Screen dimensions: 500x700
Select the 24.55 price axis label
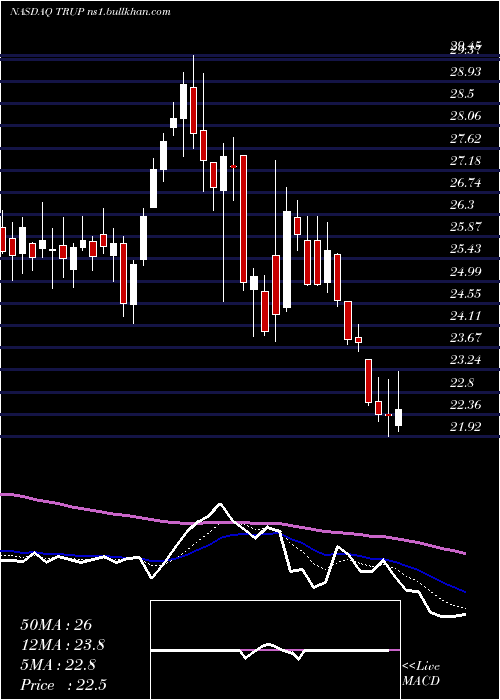click(x=466, y=294)
